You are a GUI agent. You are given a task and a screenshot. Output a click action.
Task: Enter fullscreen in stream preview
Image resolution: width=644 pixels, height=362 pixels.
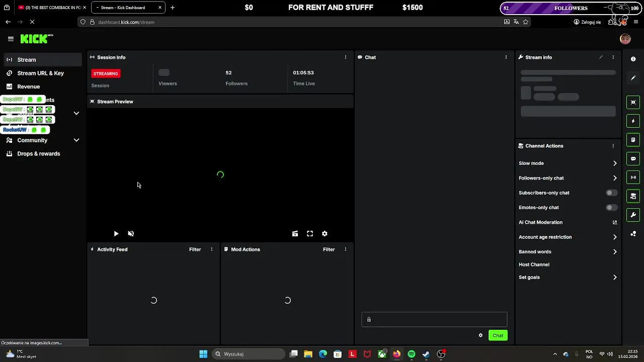[310, 234]
